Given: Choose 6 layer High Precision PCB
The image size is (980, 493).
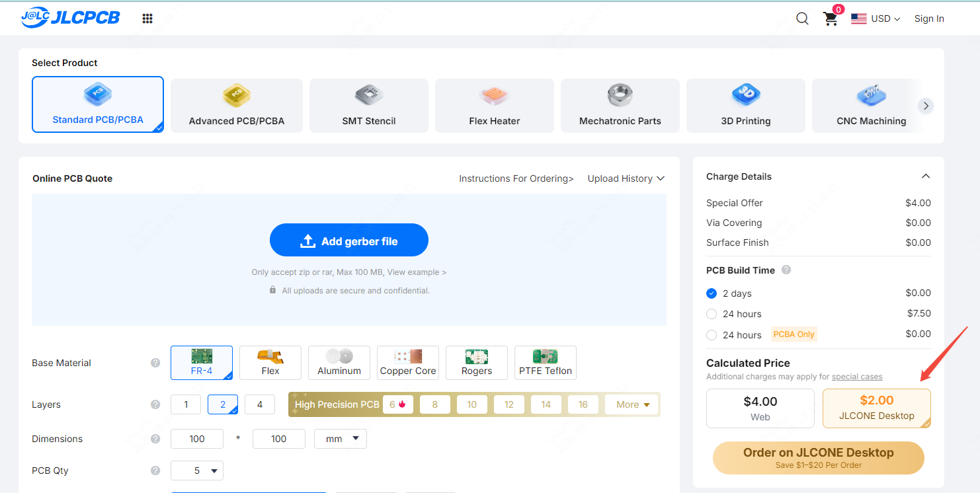Looking at the screenshot, I should click(x=397, y=404).
